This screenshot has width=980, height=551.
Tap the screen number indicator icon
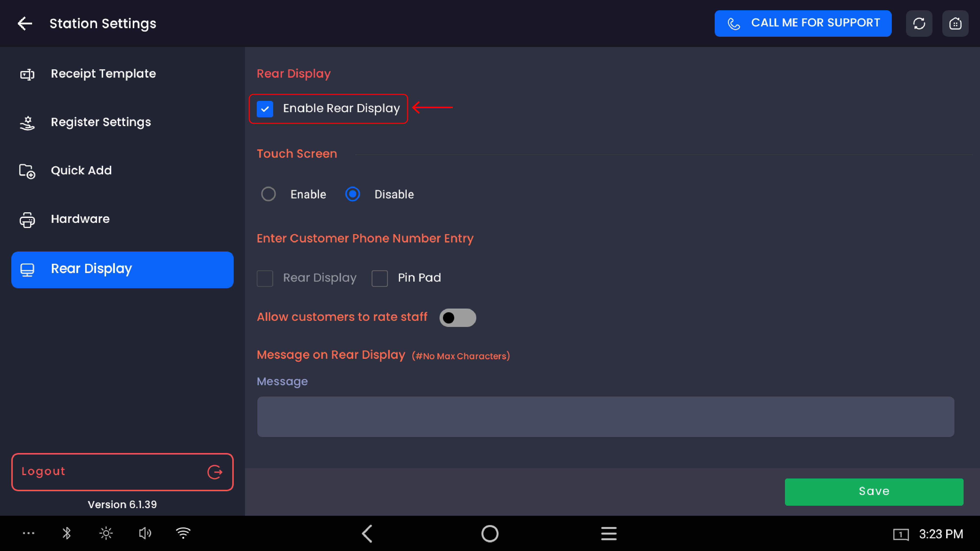coord(901,534)
